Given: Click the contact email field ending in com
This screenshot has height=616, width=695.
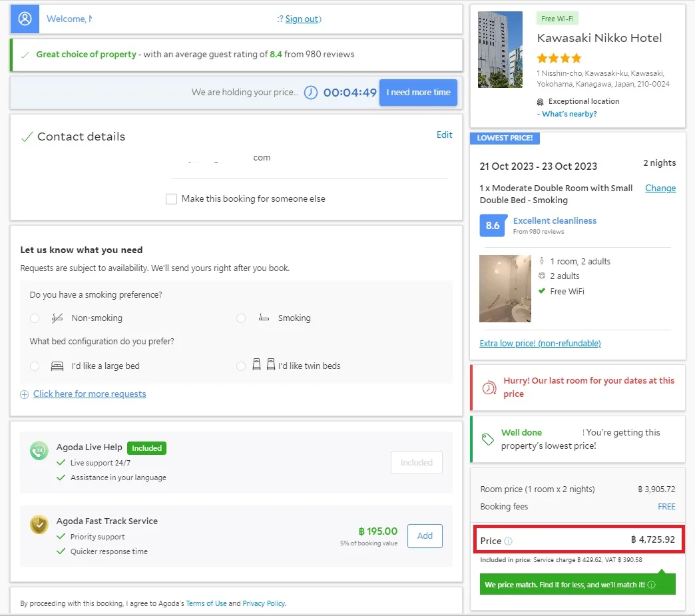Looking at the screenshot, I should (309, 162).
